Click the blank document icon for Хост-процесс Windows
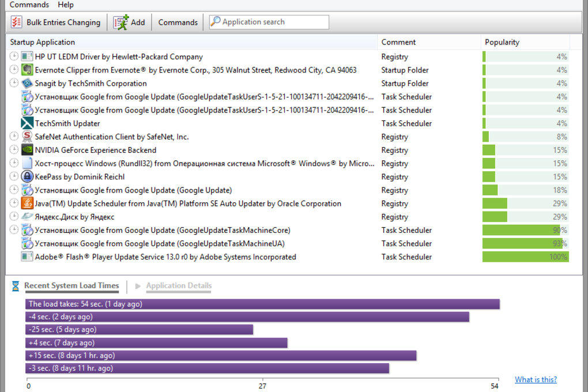 [x=27, y=163]
